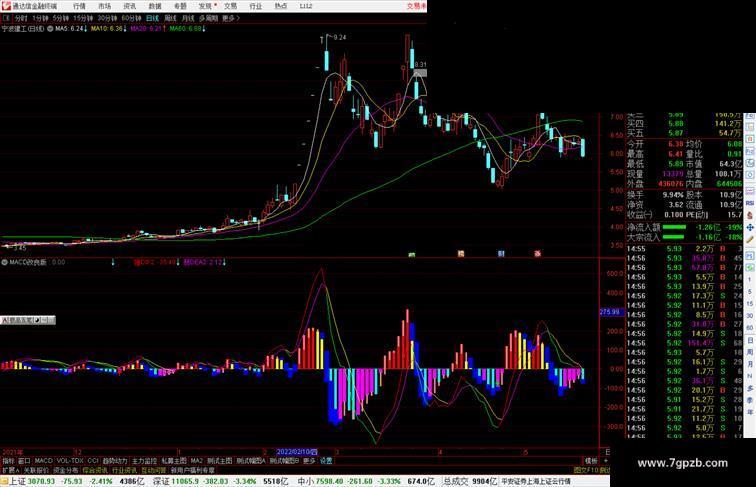Click the four-way move arrows sidebar icon

[x=750, y=227]
